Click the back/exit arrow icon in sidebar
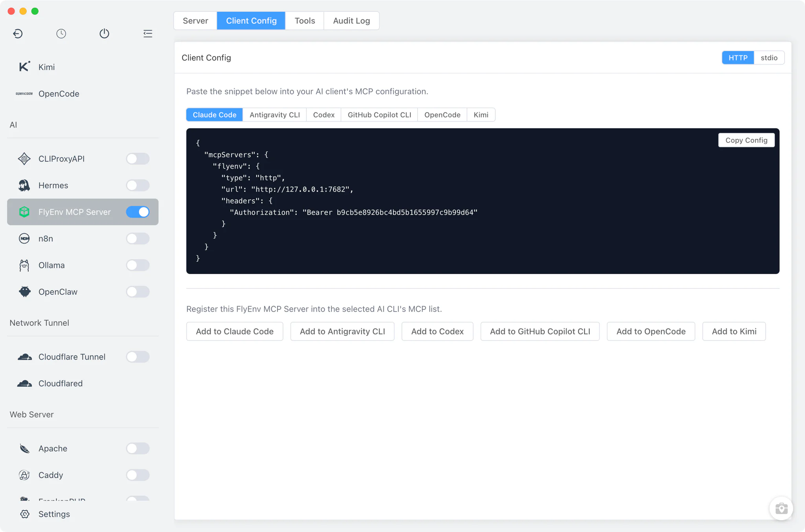 click(18, 33)
